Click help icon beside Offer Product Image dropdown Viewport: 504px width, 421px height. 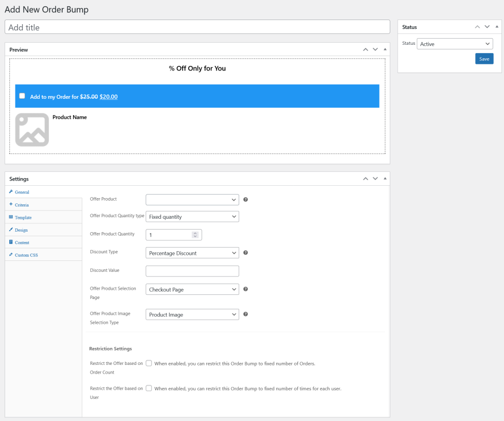(x=245, y=314)
